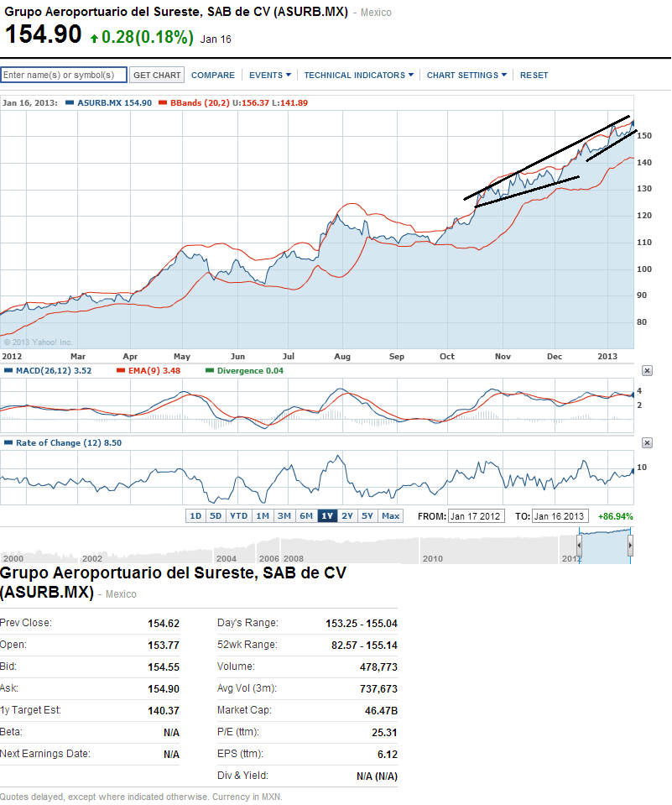672x805 pixels.
Task: Click the FROM date field
Action: 476,516
